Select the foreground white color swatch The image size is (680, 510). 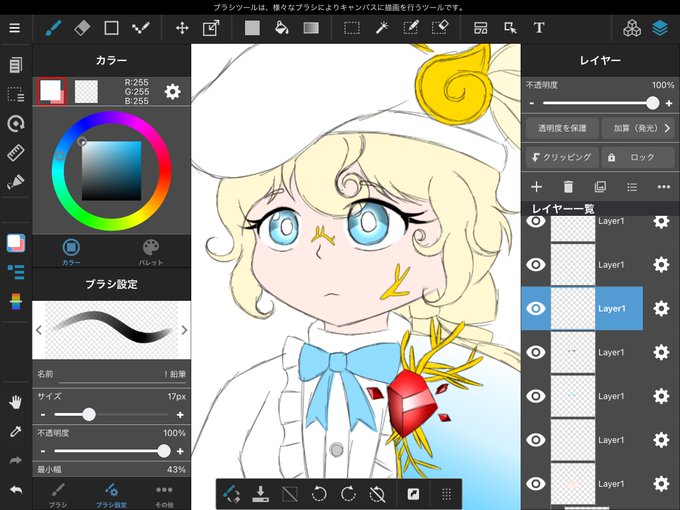[50, 90]
